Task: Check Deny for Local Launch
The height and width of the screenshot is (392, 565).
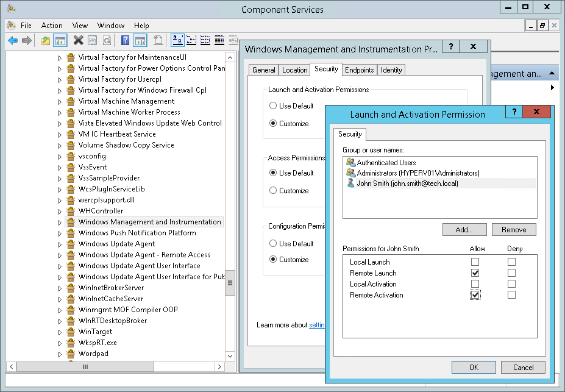Action: pos(511,262)
